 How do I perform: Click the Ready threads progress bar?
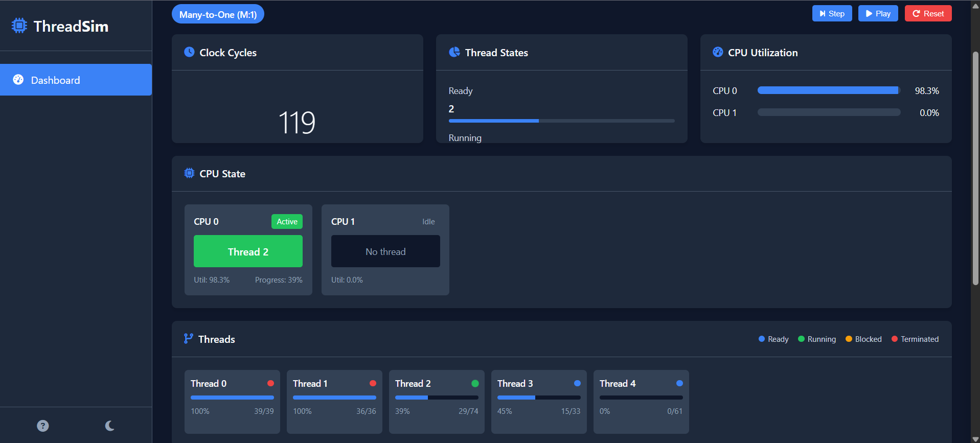coord(561,121)
